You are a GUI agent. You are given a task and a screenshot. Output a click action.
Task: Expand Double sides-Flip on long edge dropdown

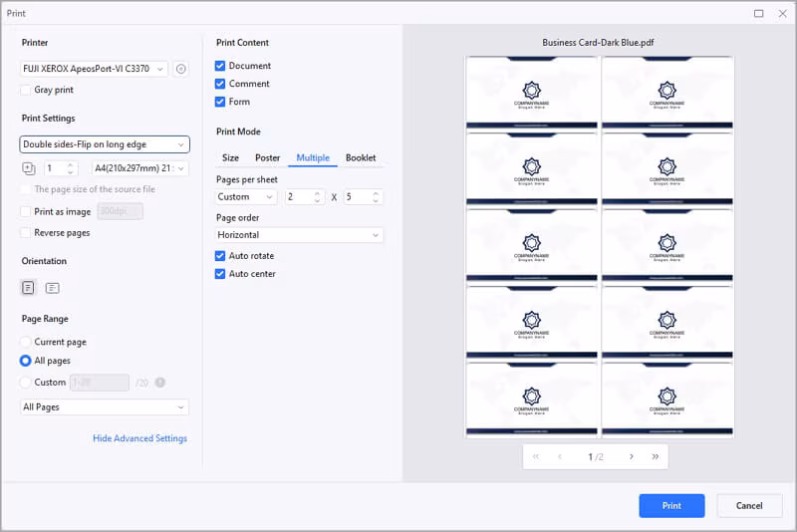tap(104, 144)
